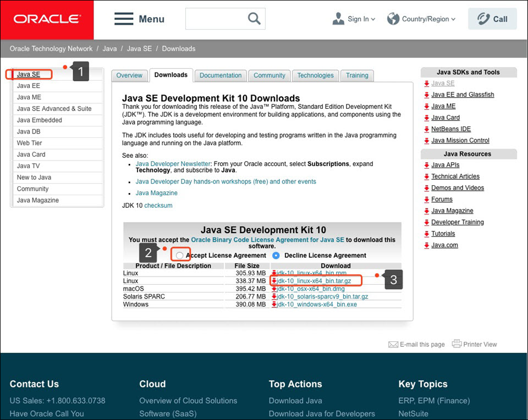Open the hamburger Menu icon
The width and height of the screenshot is (528, 420).
click(x=124, y=19)
